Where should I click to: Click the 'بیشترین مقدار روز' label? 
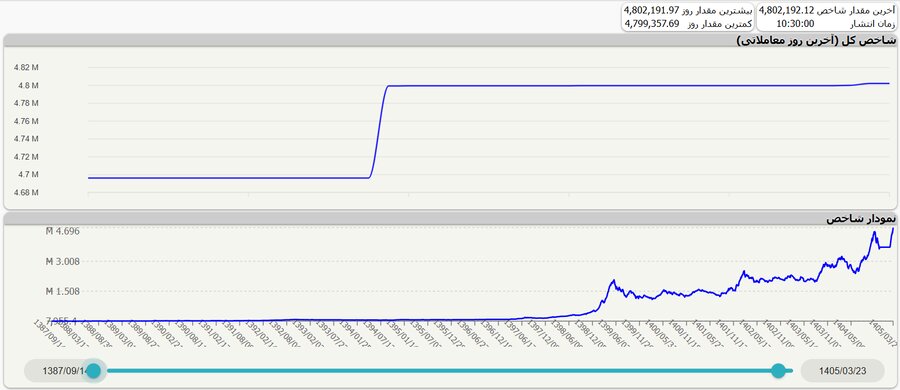(716, 10)
